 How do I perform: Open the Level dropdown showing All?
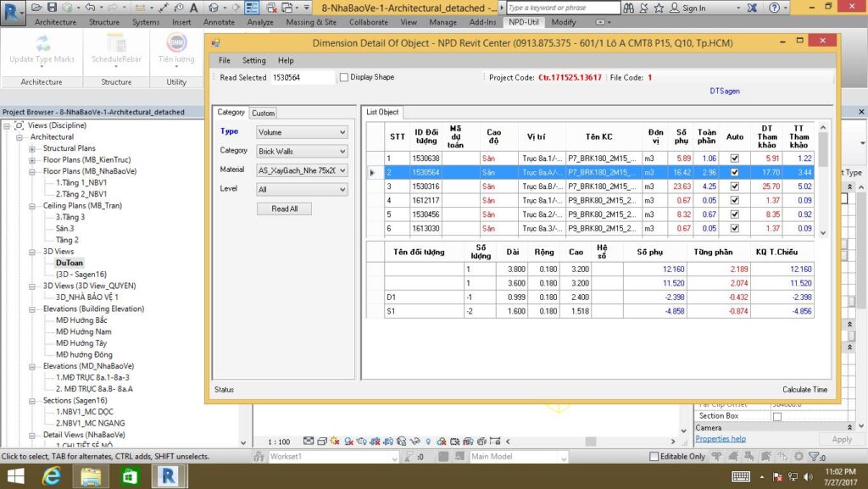coord(302,190)
